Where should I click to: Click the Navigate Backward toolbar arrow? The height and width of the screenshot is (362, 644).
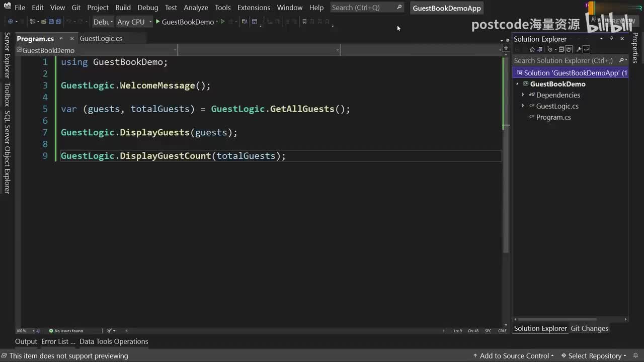tap(10, 22)
